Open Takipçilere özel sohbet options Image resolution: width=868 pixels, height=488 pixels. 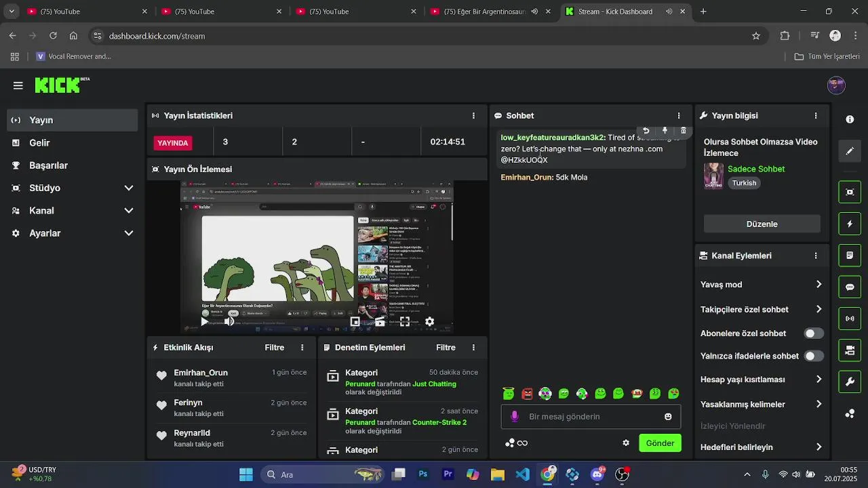[762, 309]
